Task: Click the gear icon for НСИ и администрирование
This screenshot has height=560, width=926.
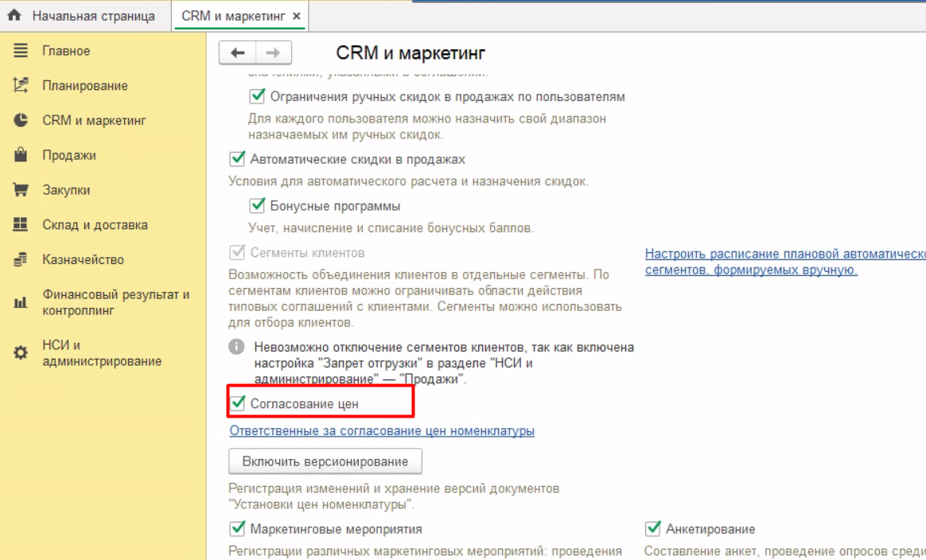Action: [21, 353]
